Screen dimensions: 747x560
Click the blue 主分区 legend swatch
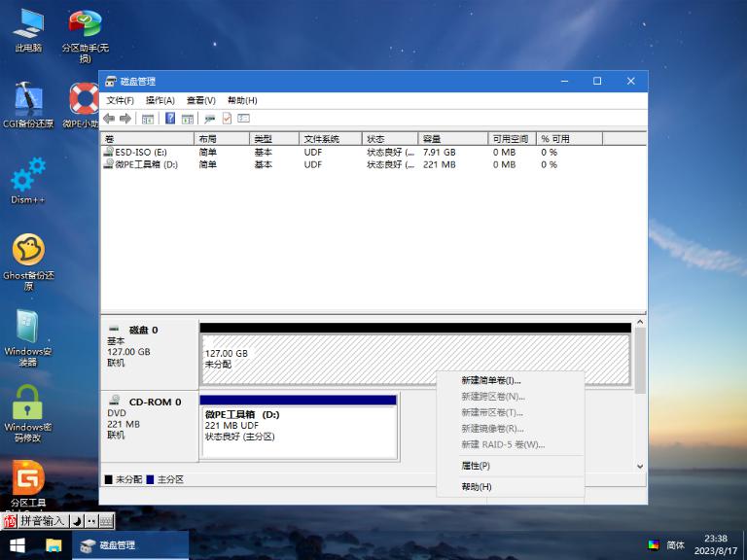coord(150,479)
